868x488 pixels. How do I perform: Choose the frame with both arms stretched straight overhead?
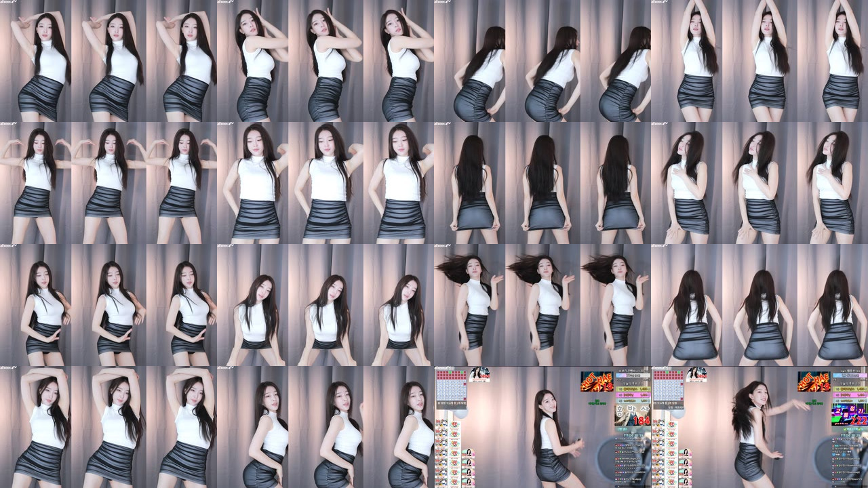pos(759,61)
